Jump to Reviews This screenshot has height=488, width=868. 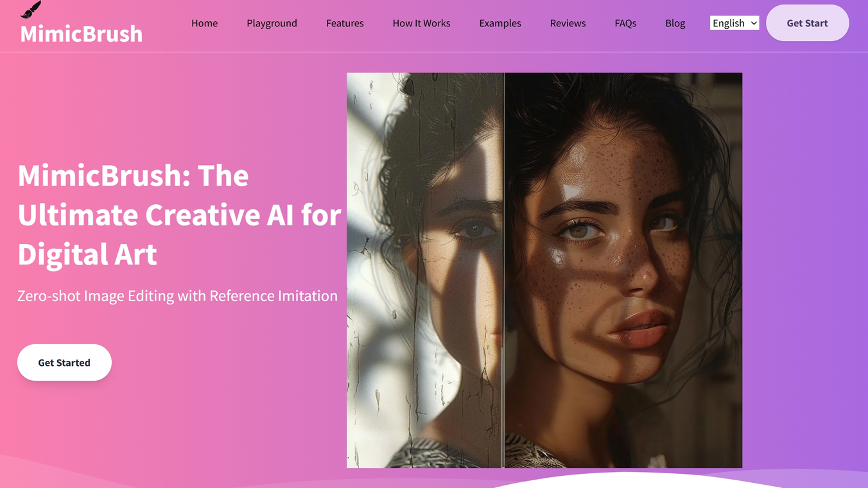click(x=568, y=23)
